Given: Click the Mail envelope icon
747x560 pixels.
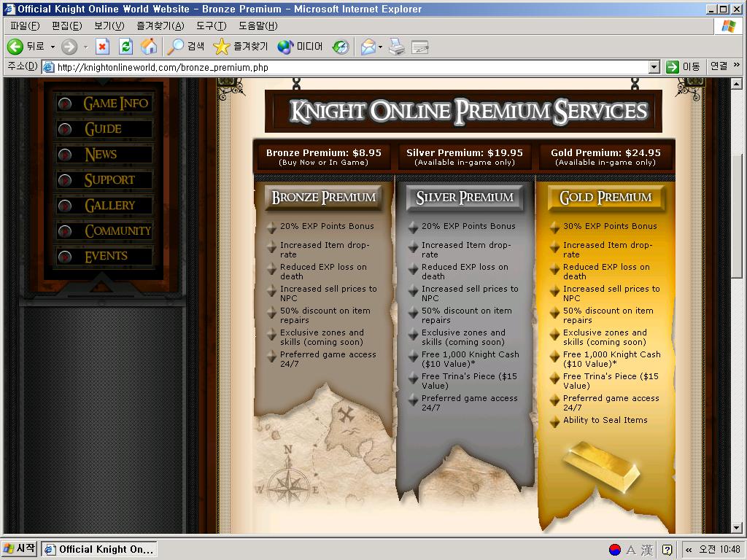Looking at the screenshot, I should pyautogui.click(x=368, y=47).
